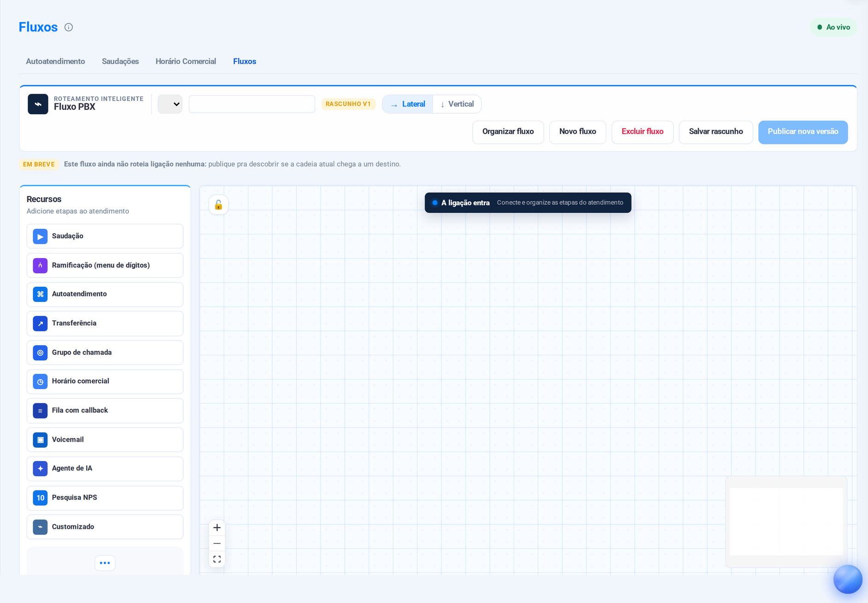Click the RASCUNHO V1 badge
The height and width of the screenshot is (603, 868).
348,104
